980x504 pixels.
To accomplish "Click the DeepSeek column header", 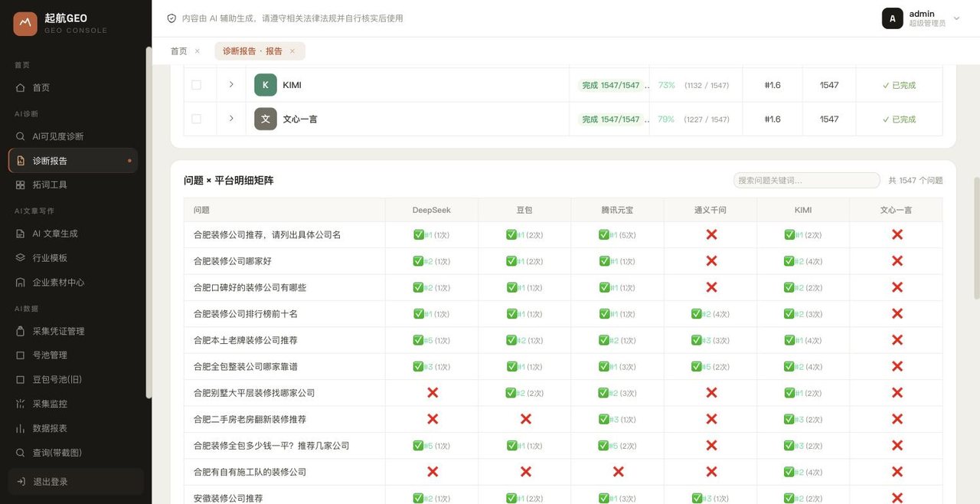I will (432, 210).
